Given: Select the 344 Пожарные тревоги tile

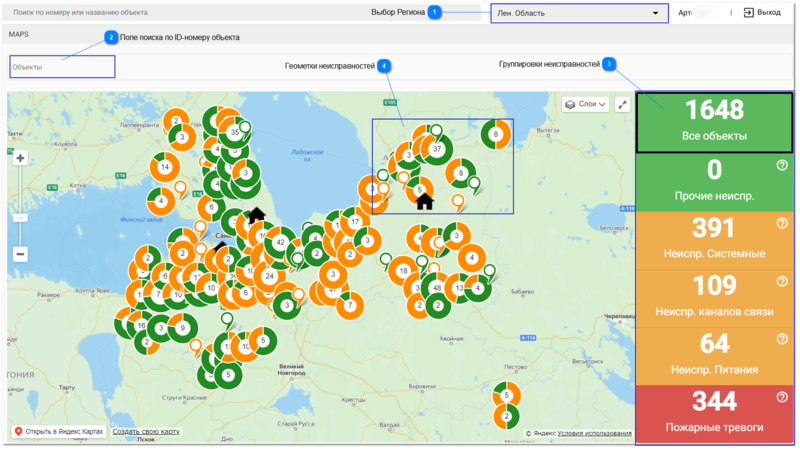Looking at the screenshot, I should pos(714,414).
